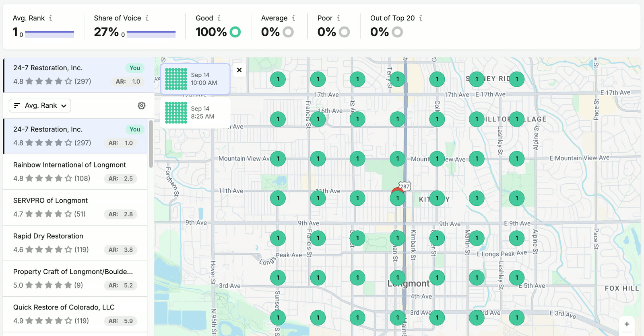Click rank pin over the Longmont label
This screenshot has height=336, width=644.
tap(398, 278)
